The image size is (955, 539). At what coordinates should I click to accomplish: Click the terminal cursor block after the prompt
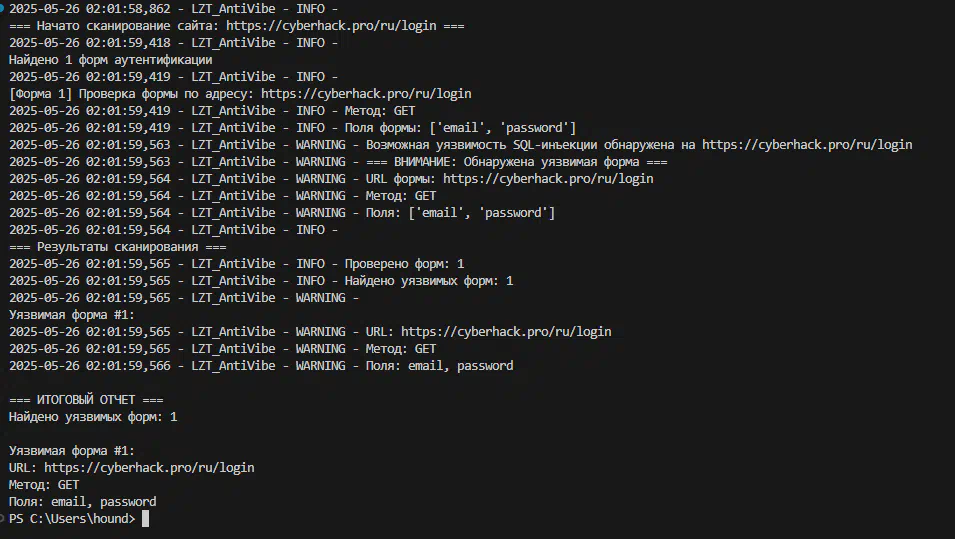point(145,518)
